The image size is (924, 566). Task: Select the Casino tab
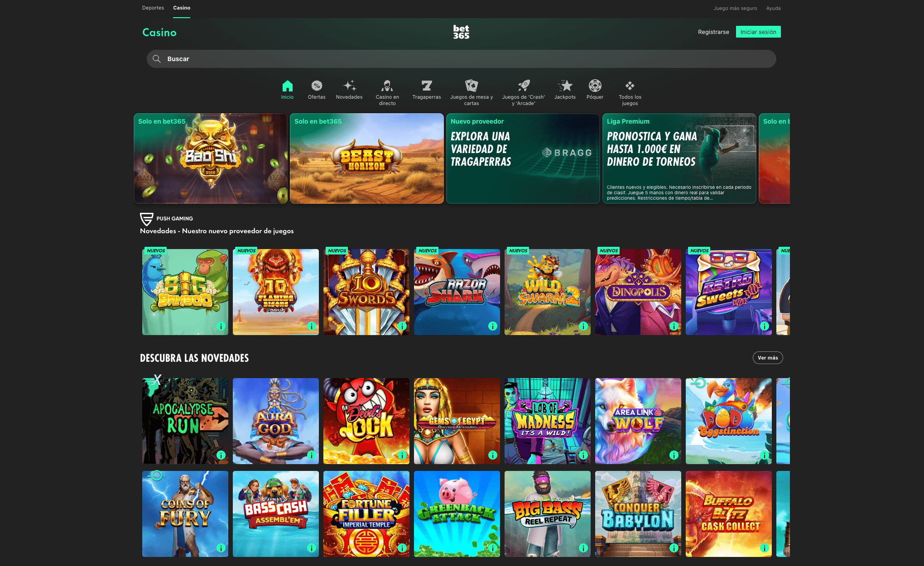tap(182, 8)
